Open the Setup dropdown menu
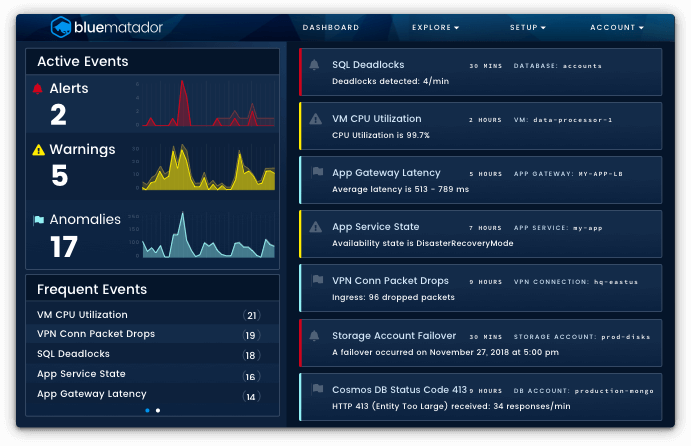Image resolution: width=691 pixels, height=446 pixels. (528, 28)
